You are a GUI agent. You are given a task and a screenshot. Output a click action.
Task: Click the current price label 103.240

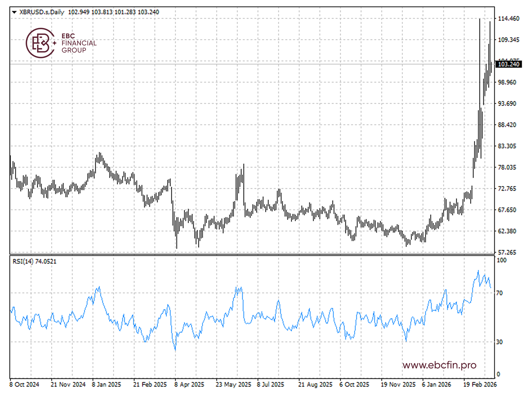[x=508, y=64]
